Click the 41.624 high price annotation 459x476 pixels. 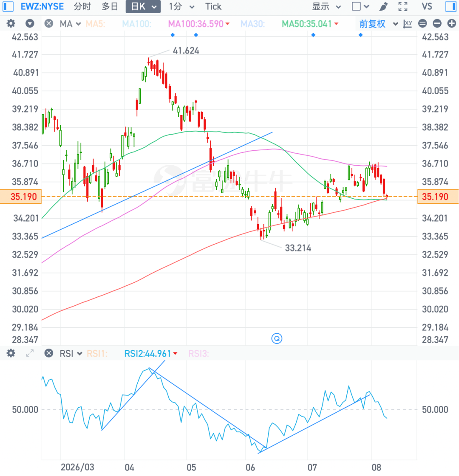[186, 51]
